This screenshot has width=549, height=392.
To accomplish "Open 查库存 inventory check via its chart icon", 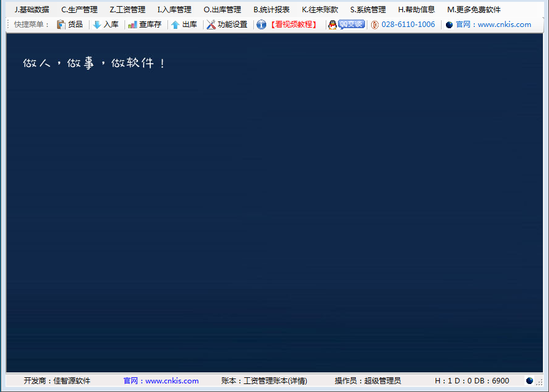I will (131, 25).
